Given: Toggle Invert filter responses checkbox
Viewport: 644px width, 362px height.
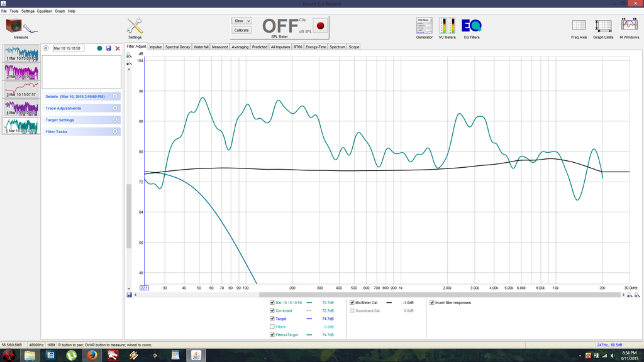Looking at the screenshot, I should (431, 302).
